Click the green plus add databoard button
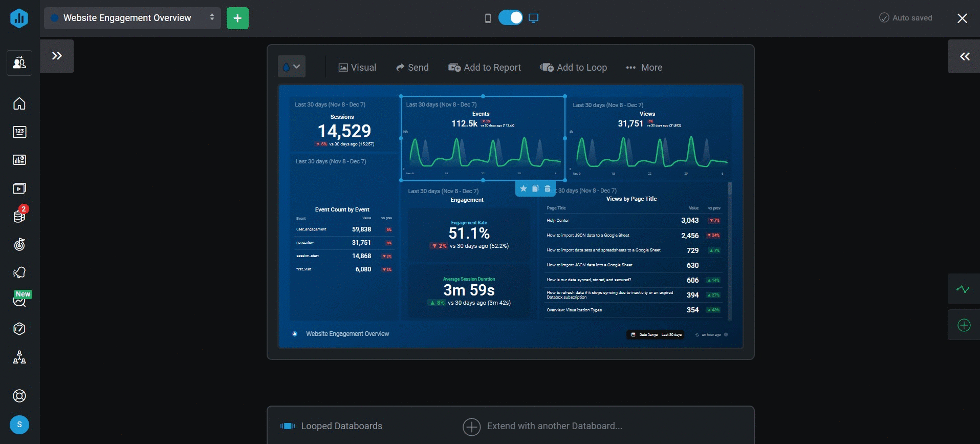980x444 pixels. [237, 18]
